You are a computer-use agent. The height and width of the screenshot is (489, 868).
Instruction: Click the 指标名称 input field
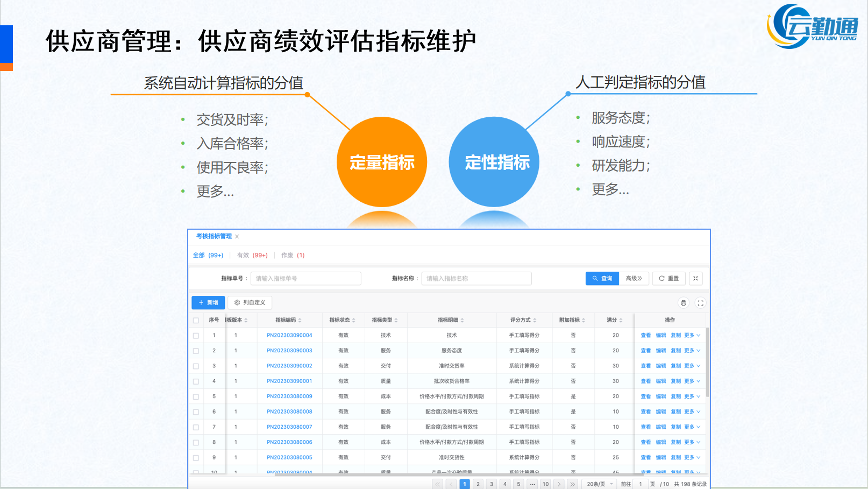tap(476, 278)
